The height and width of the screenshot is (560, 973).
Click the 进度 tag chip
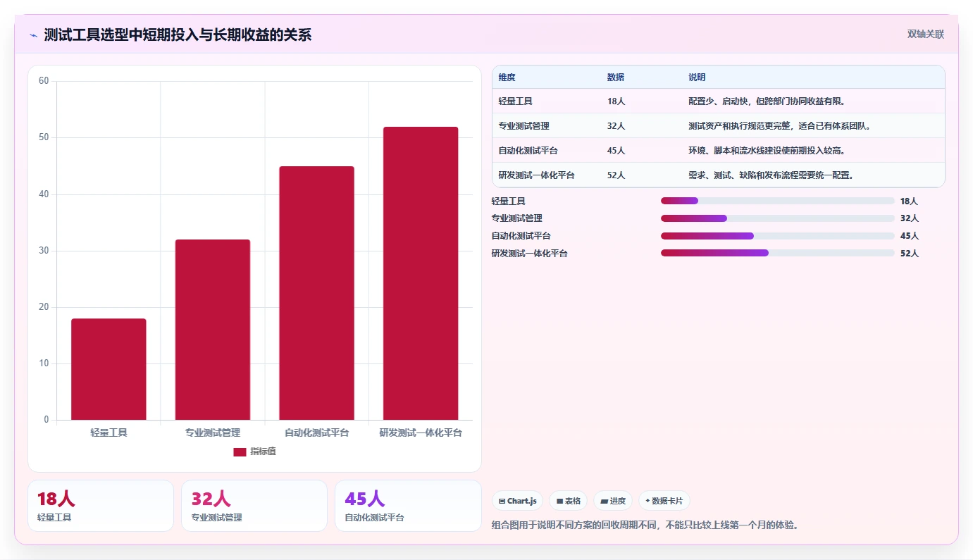(614, 501)
